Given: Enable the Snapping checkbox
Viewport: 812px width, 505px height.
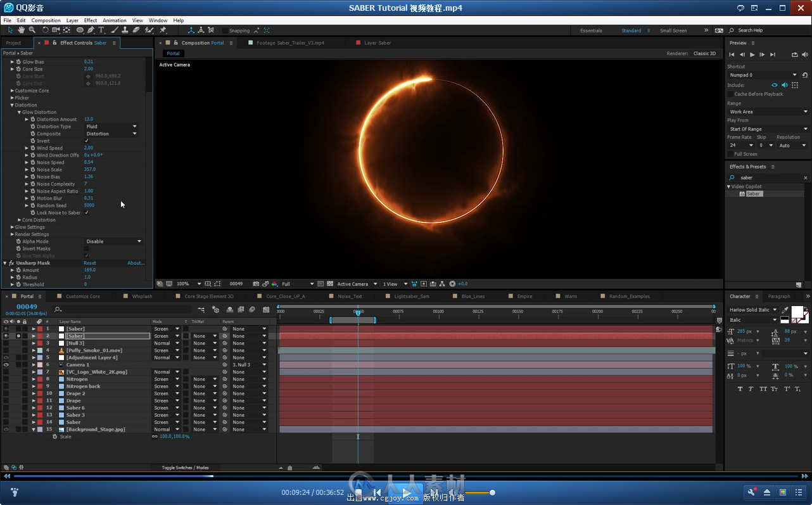Looking at the screenshot, I should [x=225, y=30].
